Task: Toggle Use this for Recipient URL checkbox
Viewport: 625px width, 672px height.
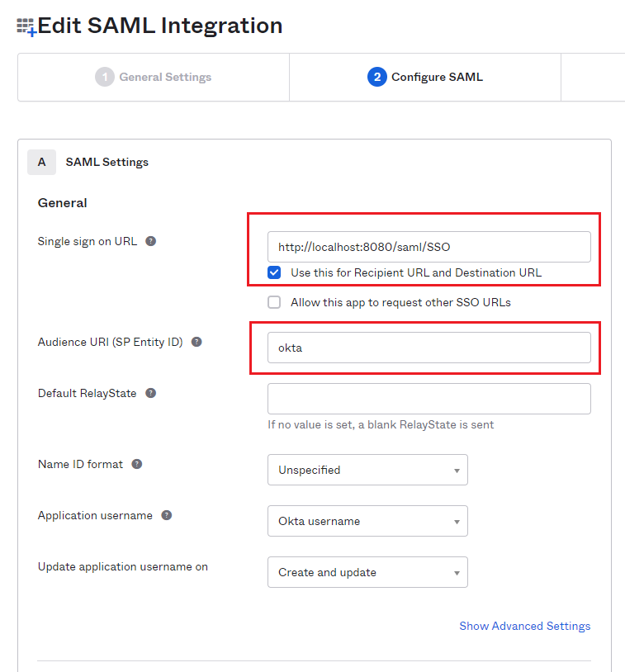Action: [x=274, y=272]
